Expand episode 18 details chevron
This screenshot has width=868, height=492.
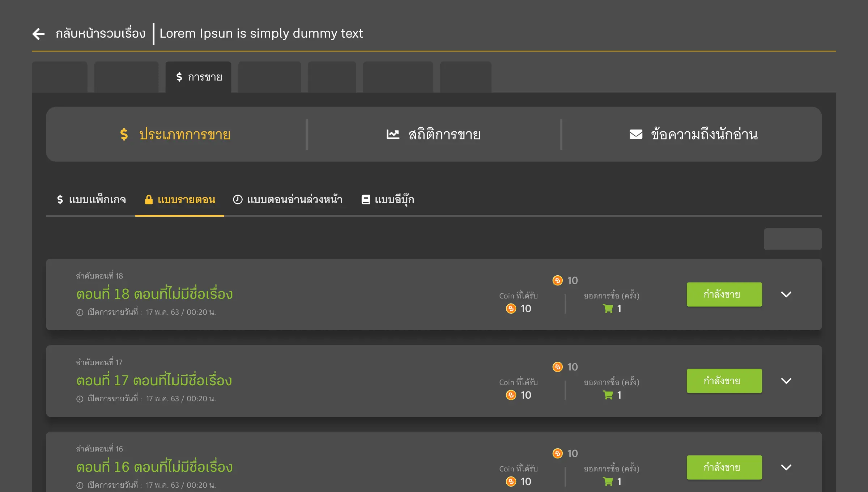tap(786, 294)
